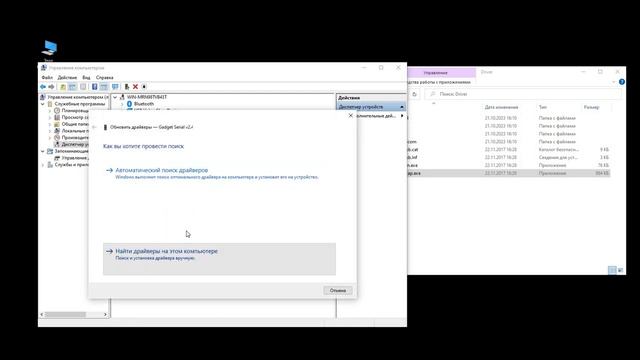This screenshot has width=640, height=360.
Task: Select Диспетчер устройств in the console tree
Action: tap(72, 144)
